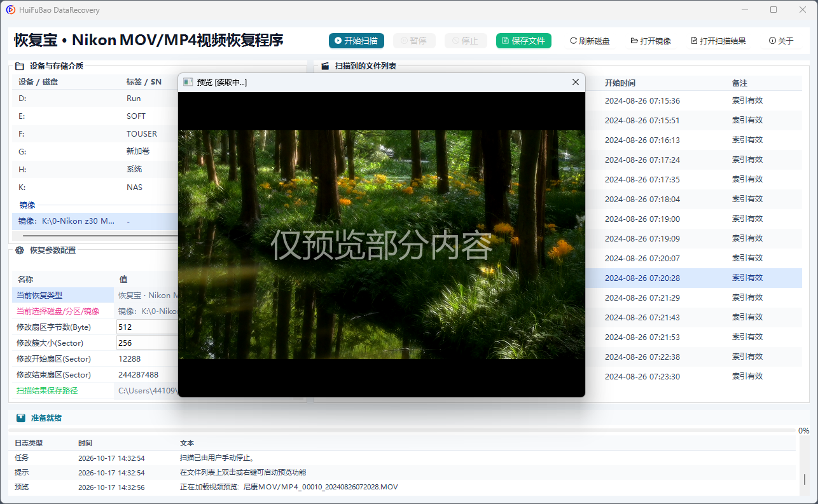Click the gear icon beside 恢复参数配置

click(19, 250)
